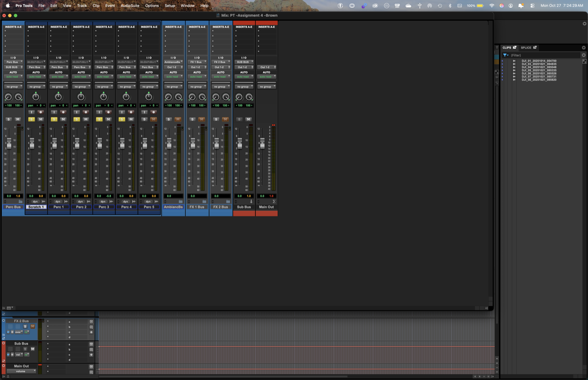Viewport: 588px width, 380px height.
Task: Open volume view selector on Main Out track
Action: click(x=22, y=371)
